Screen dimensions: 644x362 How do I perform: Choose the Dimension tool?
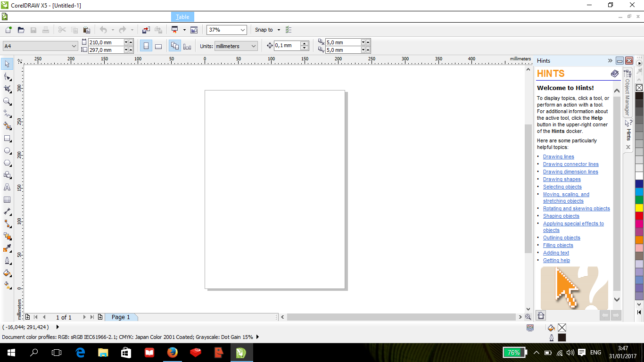coord(8,212)
